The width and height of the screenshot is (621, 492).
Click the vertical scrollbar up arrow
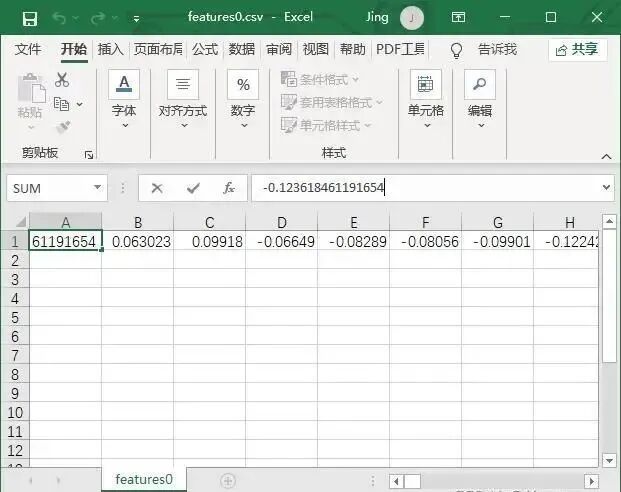(x=609, y=221)
